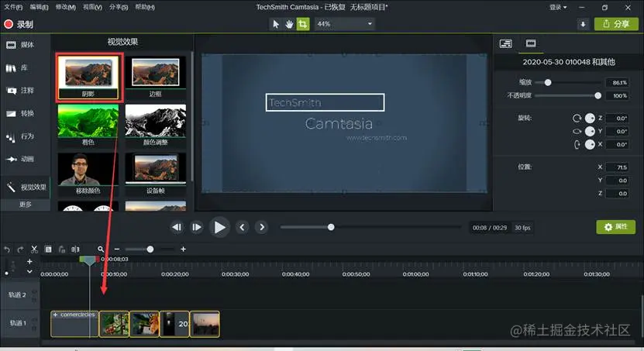The height and width of the screenshot is (351, 644).
Task: Click the split clip icon
Action: pyautogui.click(x=75, y=249)
